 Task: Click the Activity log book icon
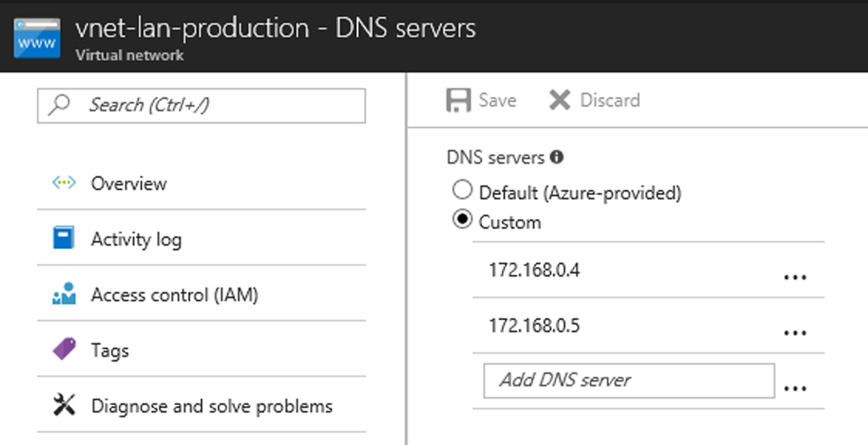pos(63,239)
